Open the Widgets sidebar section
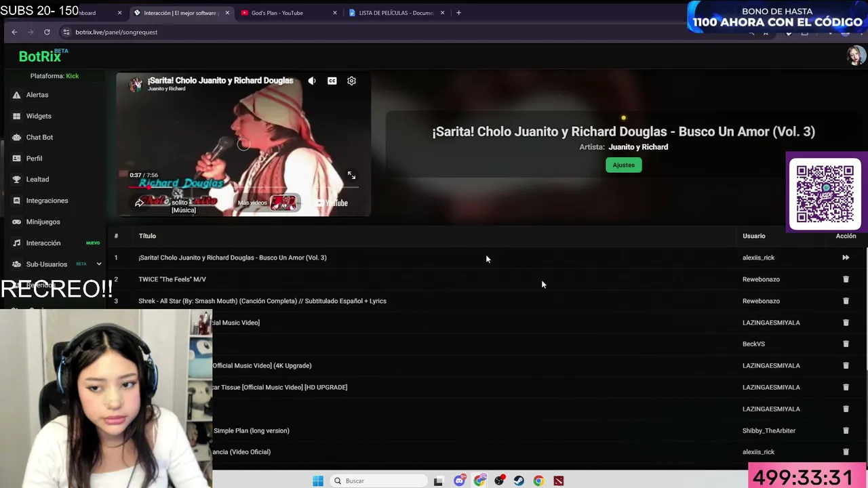The height and width of the screenshot is (488, 868). coord(39,116)
